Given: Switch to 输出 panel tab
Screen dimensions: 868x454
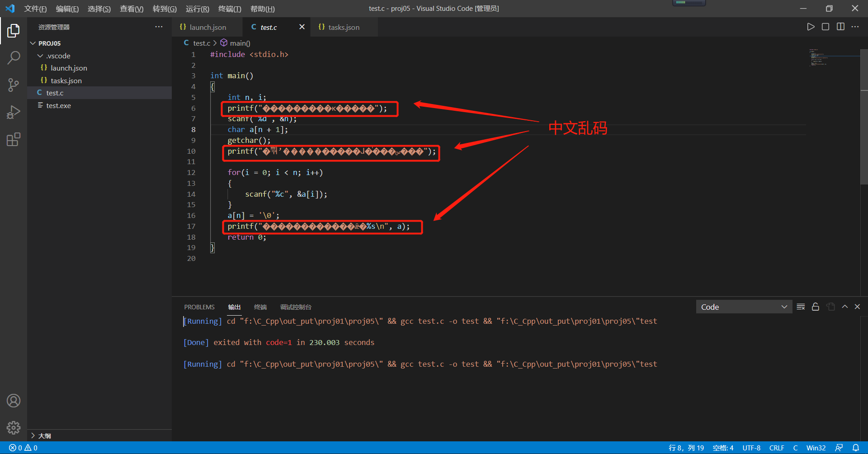Looking at the screenshot, I should click(x=234, y=307).
